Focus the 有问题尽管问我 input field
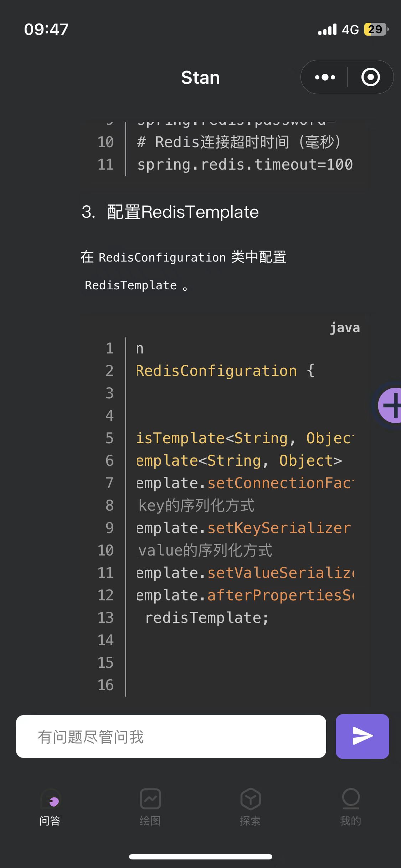Image resolution: width=401 pixels, height=868 pixels. 171,736
